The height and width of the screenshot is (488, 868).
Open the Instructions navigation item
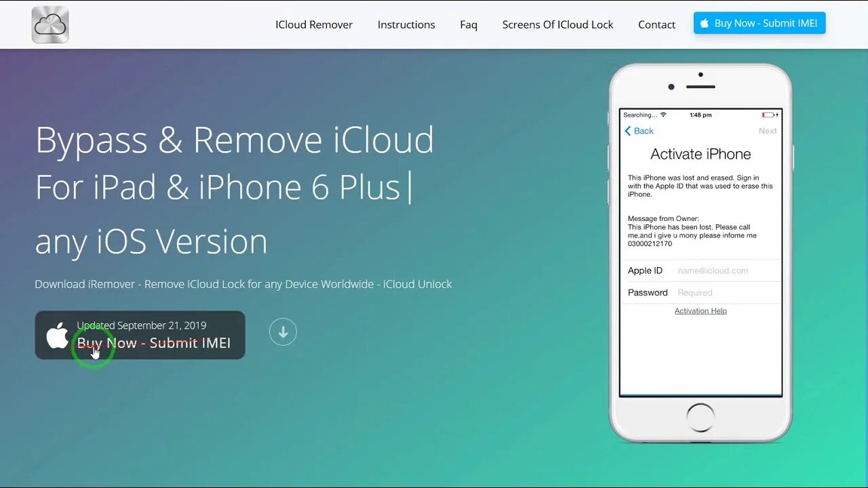click(406, 24)
